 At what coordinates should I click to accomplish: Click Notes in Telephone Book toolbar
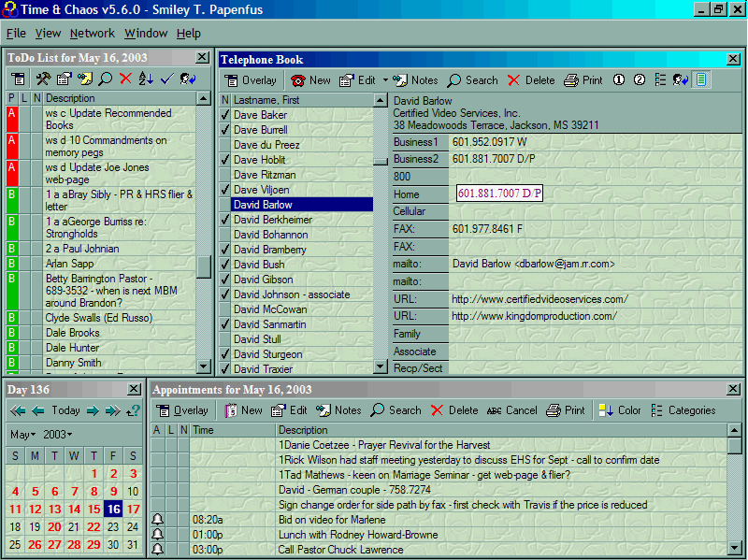coord(415,80)
